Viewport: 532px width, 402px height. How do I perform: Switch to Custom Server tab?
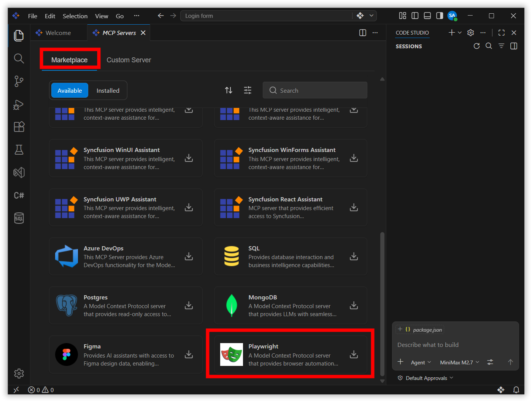point(129,60)
